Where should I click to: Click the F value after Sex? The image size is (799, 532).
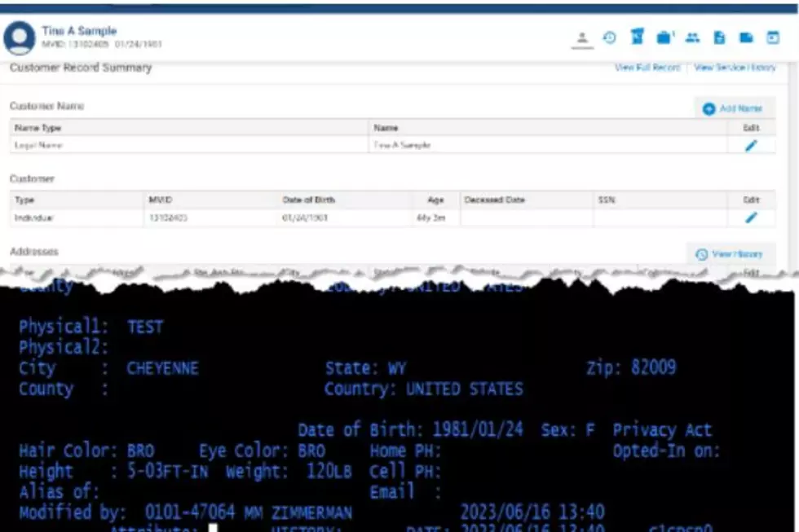590,430
